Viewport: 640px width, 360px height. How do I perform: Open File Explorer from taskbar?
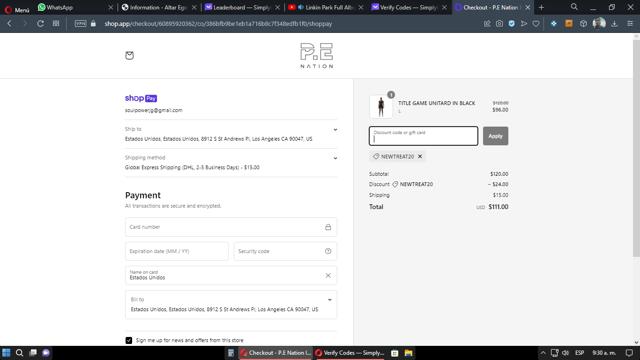click(409, 353)
